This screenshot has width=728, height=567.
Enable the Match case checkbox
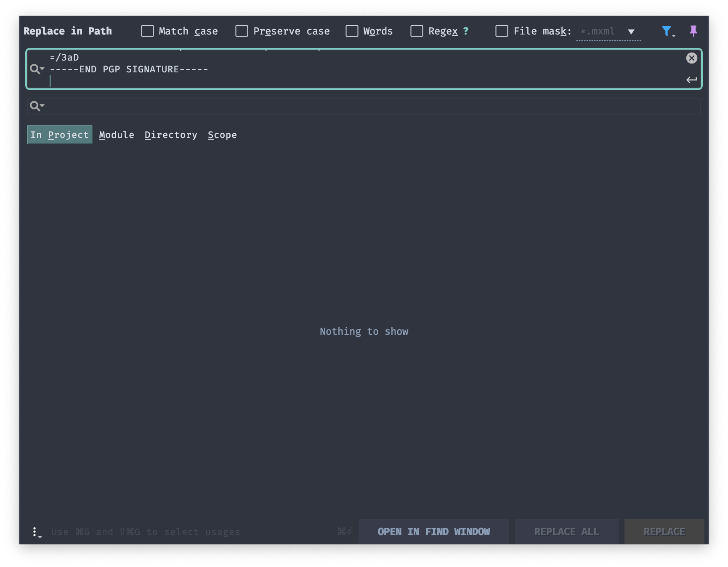(147, 31)
